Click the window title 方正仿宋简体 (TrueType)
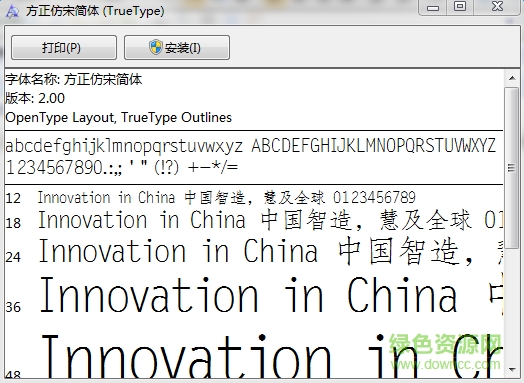The image size is (524, 383). click(95, 11)
